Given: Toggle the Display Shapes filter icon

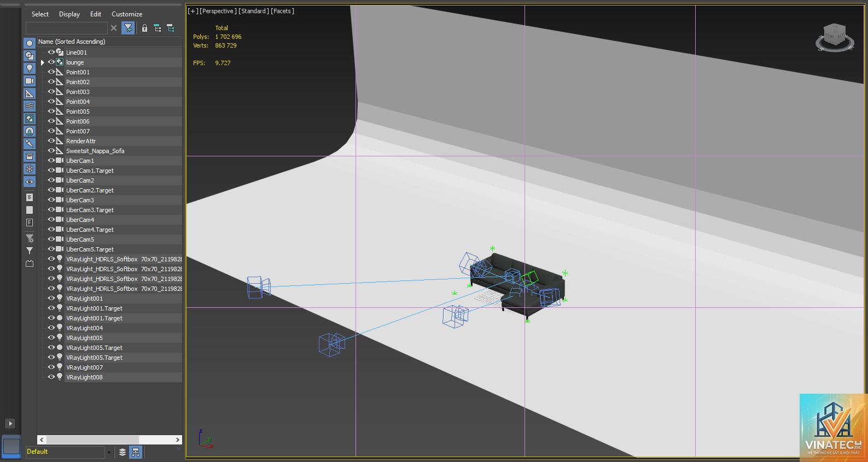Looking at the screenshot, I should point(30,56).
